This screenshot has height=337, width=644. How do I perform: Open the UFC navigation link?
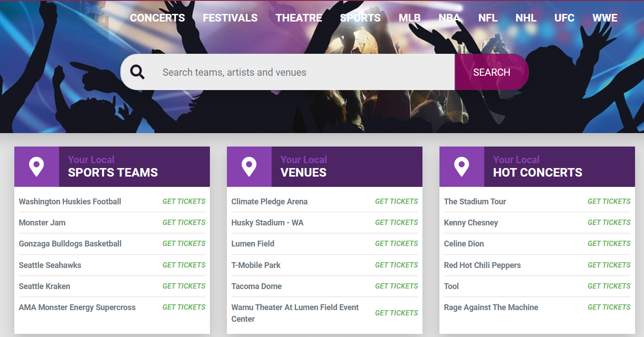click(564, 18)
